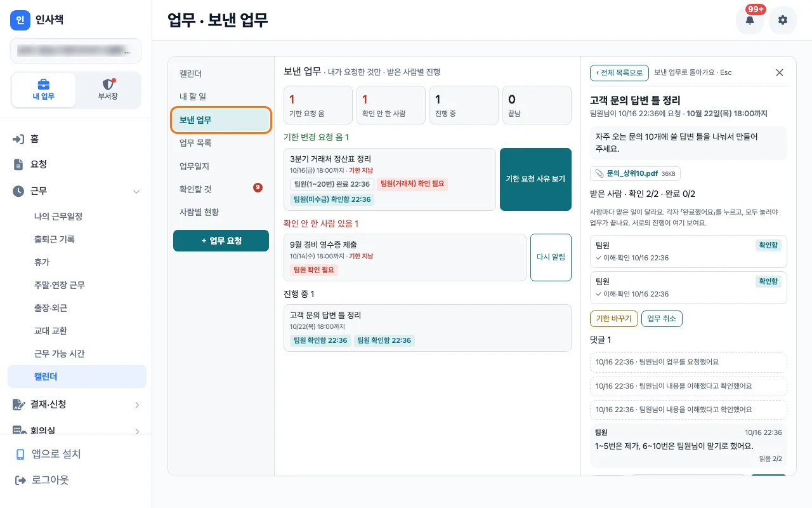Open 교대 교환 in the sidebar

77,331
